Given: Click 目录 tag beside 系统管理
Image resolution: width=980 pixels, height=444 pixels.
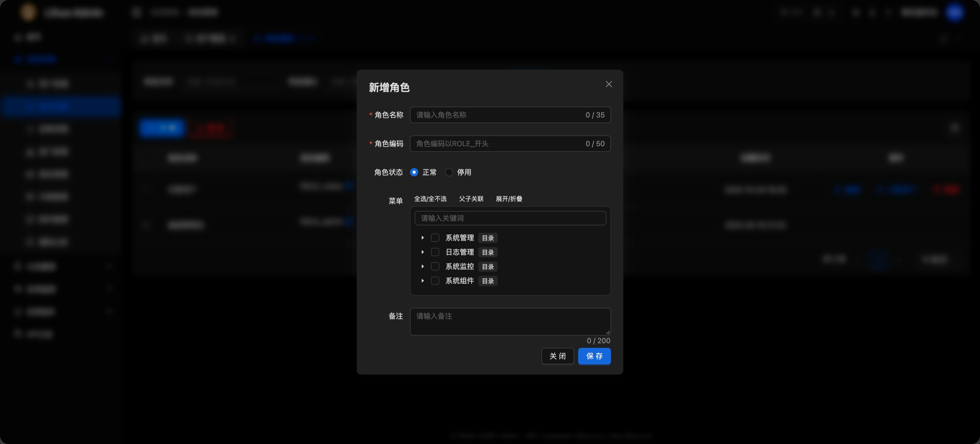Looking at the screenshot, I should pyautogui.click(x=488, y=238).
